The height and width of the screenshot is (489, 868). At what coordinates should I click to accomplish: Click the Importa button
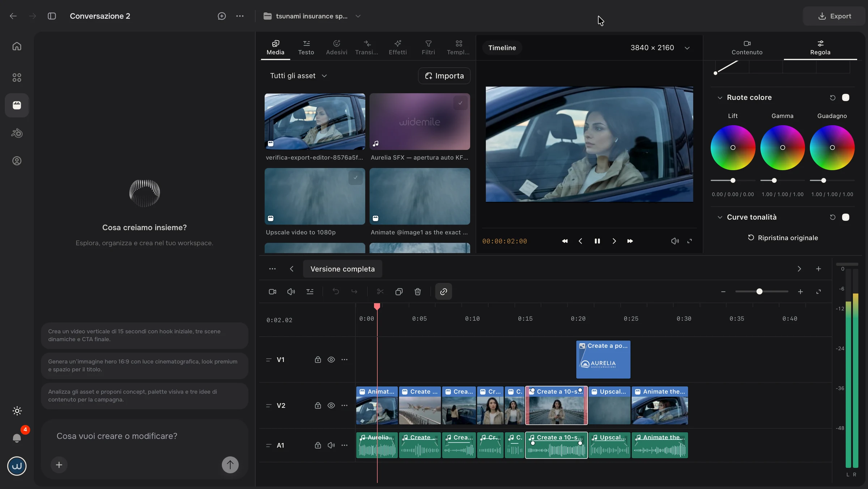click(444, 76)
